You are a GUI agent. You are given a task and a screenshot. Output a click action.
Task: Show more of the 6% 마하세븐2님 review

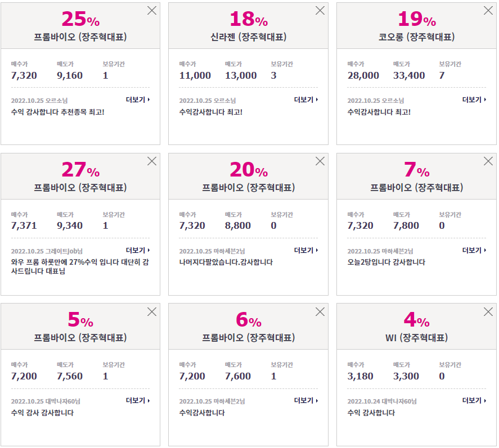click(306, 401)
